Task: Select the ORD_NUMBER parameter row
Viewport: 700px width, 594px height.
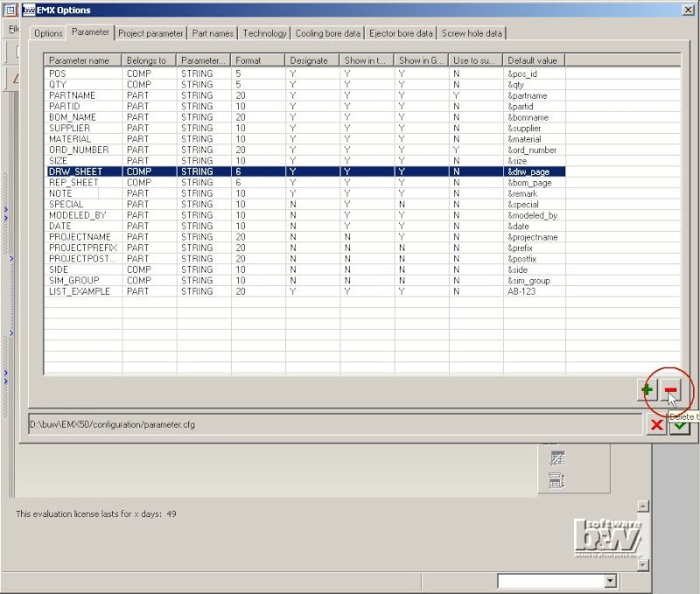Action: click(305, 150)
